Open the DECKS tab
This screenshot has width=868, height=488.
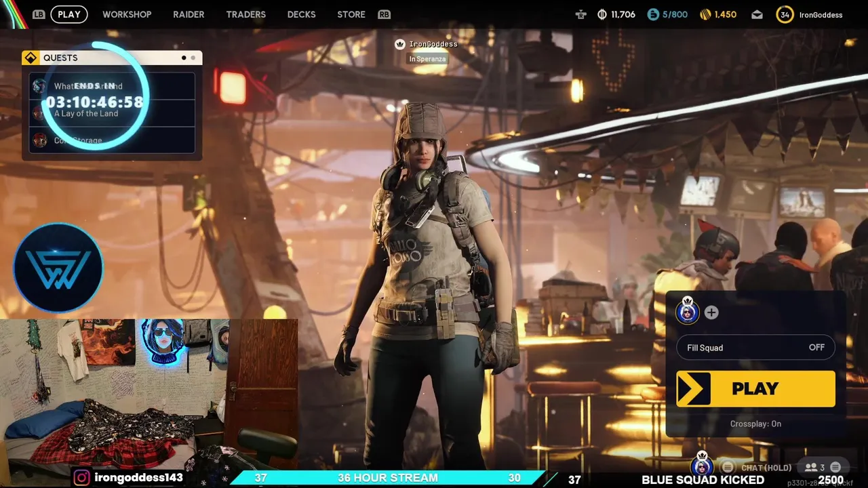[301, 14]
